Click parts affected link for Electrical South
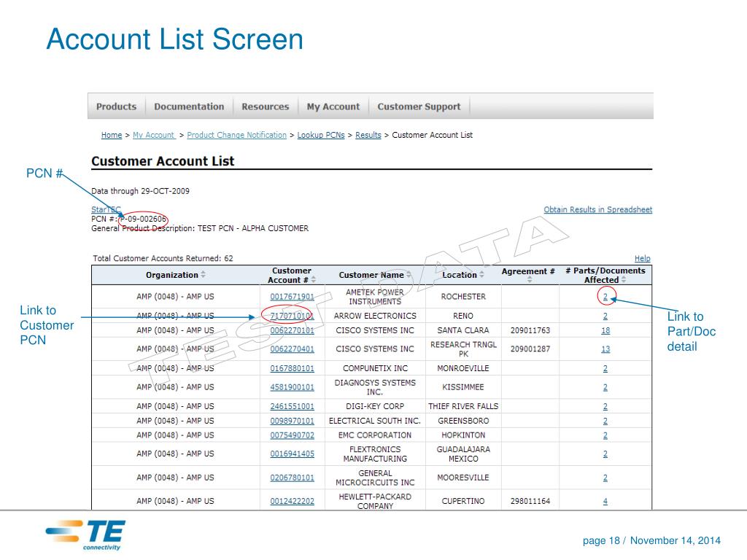The height and width of the screenshot is (560, 747). 605,421
